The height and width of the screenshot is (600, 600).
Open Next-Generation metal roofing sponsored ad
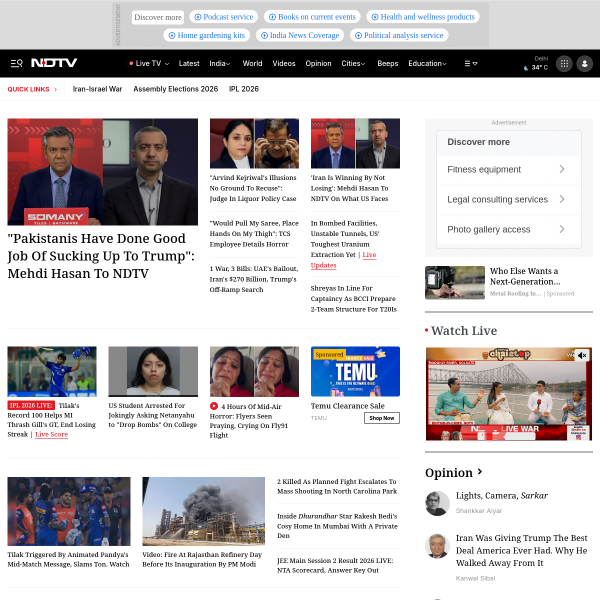tap(509, 282)
